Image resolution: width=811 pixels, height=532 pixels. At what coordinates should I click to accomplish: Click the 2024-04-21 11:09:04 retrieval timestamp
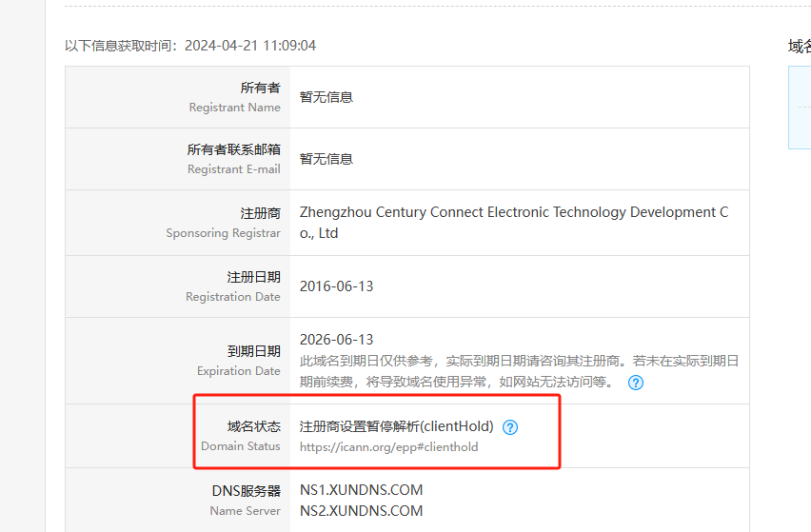pos(250,46)
